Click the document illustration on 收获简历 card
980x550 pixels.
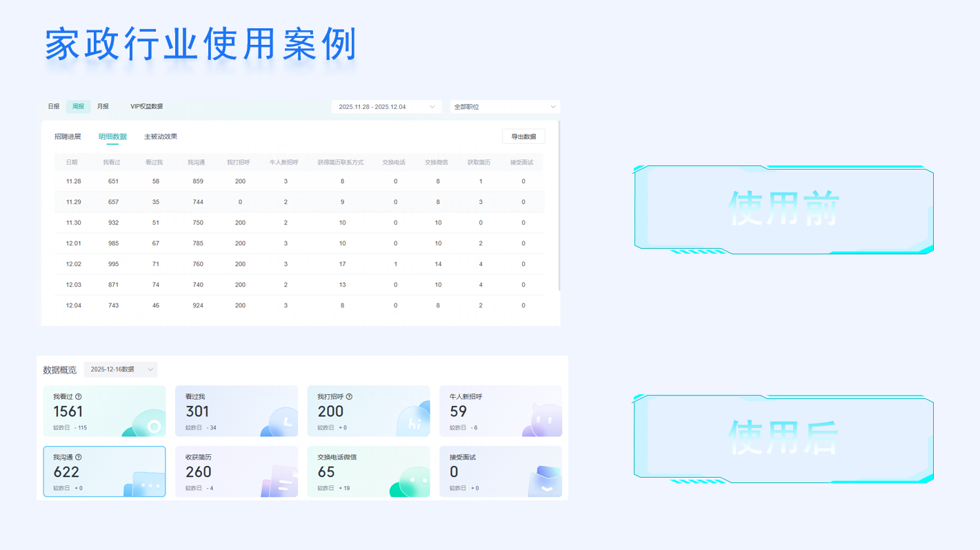279,481
